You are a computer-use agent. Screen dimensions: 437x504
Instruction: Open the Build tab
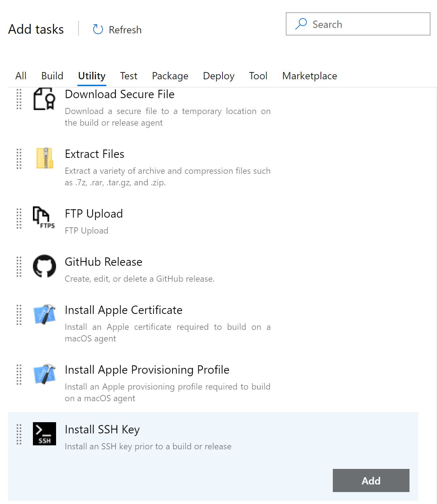point(52,76)
